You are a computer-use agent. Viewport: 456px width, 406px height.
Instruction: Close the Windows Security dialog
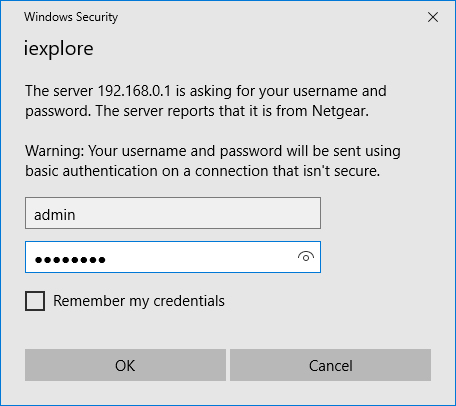pos(433,17)
